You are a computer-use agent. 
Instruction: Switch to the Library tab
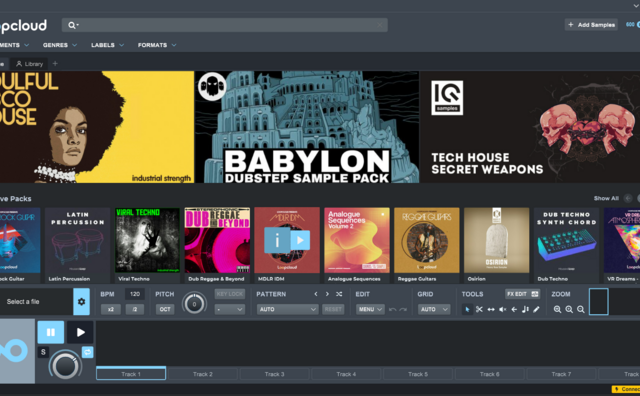(29, 64)
